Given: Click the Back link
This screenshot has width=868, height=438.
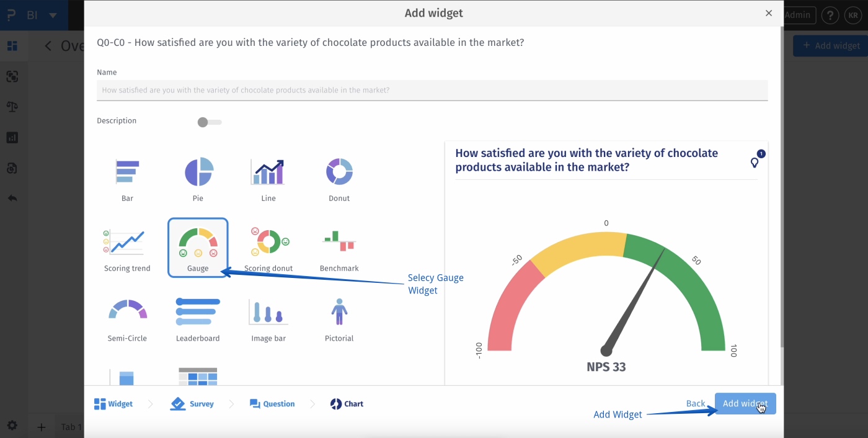Looking at the screenshot, I should 696,403.
